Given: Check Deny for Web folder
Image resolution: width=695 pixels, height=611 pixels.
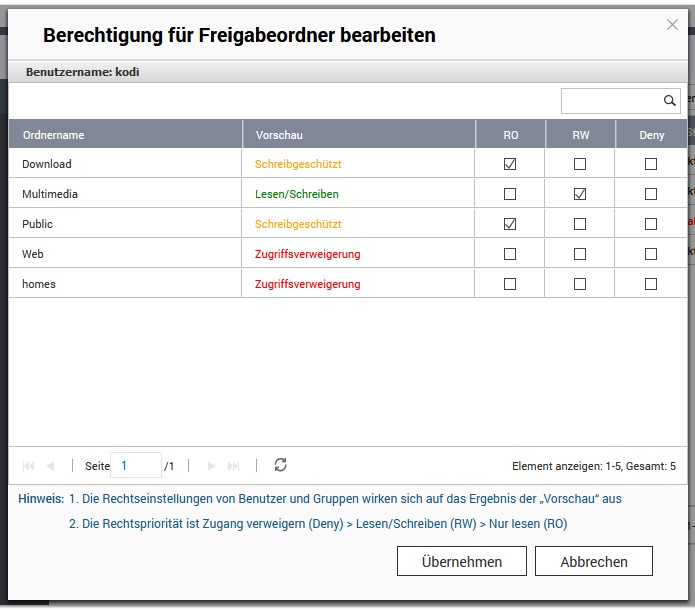Looking at the screenshot, I should (x=651, y=254).
